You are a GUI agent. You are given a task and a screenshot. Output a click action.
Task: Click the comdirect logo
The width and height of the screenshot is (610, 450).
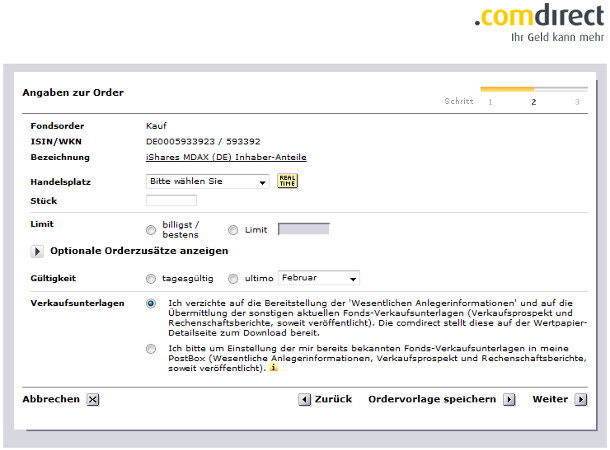(538, 18)
